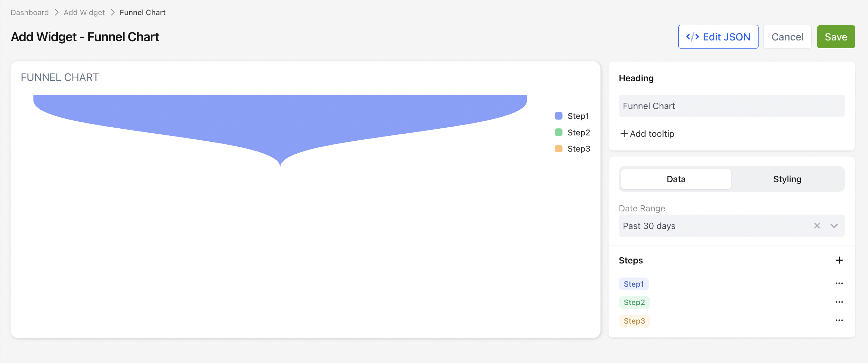Open the Past 30 days combo box
868x363 pixels.
pos(731,226)
